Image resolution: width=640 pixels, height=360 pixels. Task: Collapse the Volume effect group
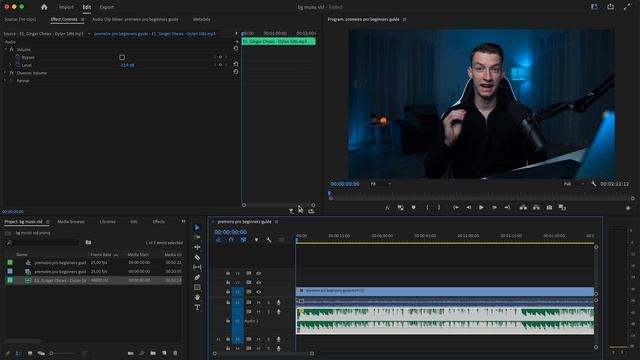(5, 49)
